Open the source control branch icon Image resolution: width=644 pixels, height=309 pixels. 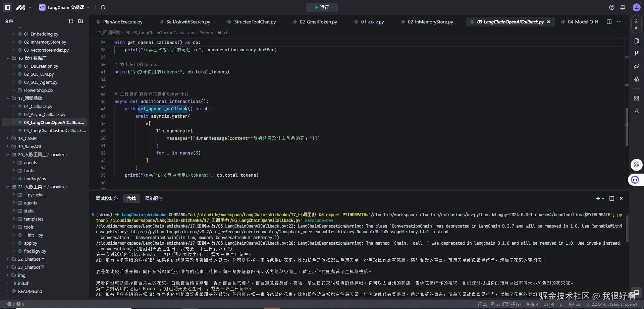click(x=636, y=54)
